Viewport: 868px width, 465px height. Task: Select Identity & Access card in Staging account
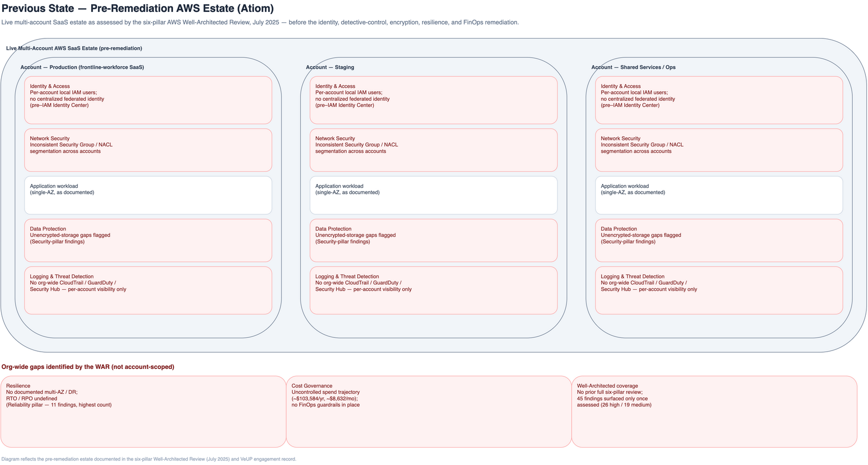pyautogui.click(x=433, y=100)
